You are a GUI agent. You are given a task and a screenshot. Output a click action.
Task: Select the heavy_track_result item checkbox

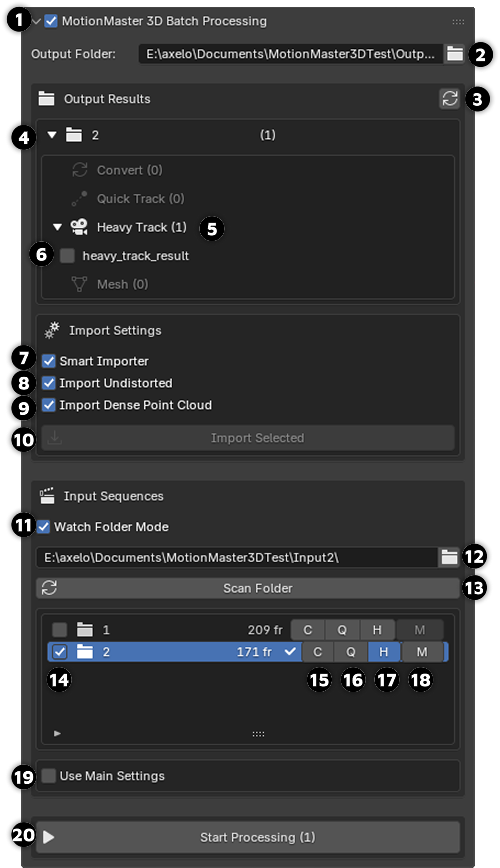click(x=67, y=256)
